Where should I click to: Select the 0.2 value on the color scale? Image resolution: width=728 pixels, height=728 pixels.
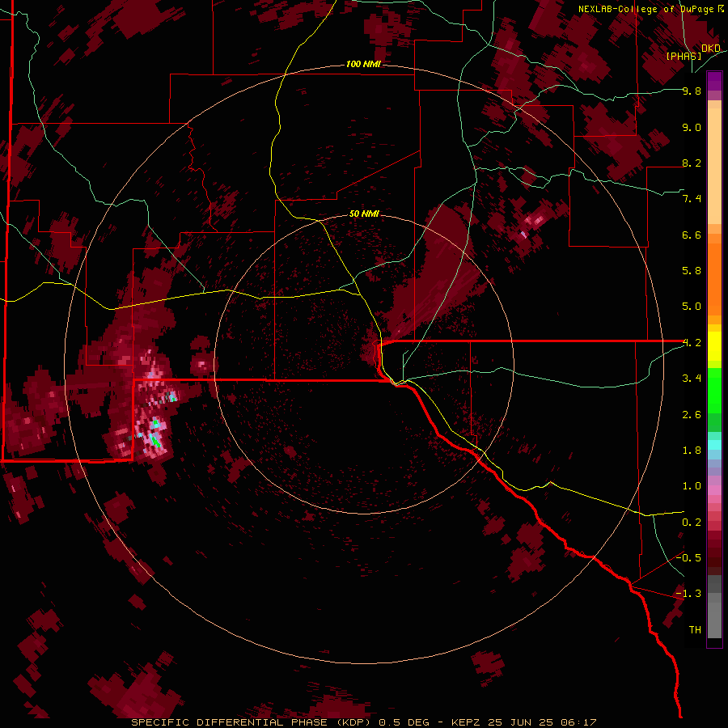pos(692,523)
